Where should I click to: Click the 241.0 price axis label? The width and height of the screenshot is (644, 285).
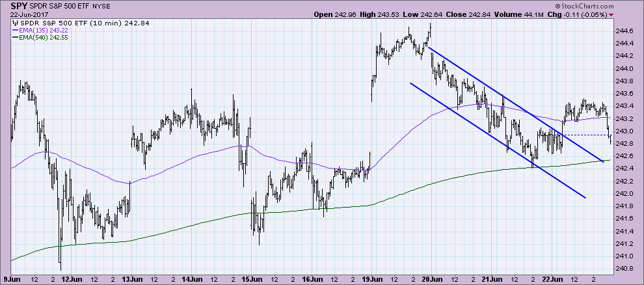point(624,256)
